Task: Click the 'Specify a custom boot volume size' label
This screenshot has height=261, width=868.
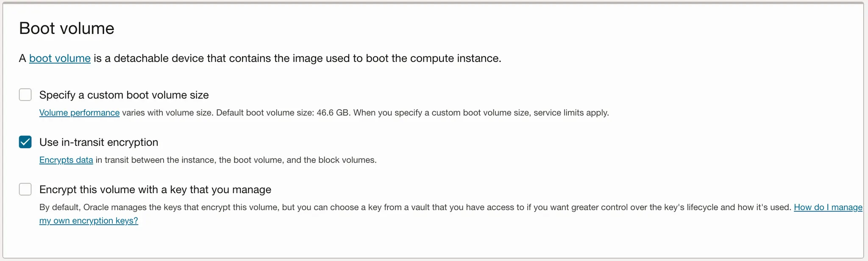Action: tap(124, 95)
